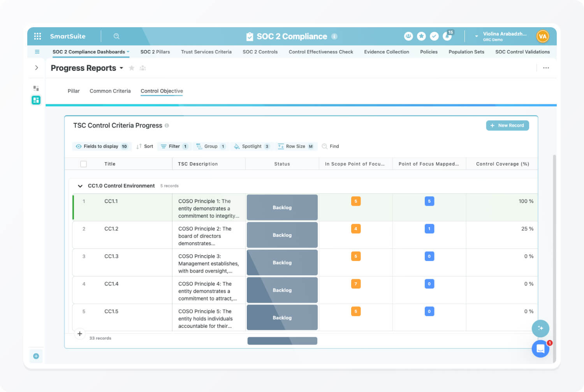
Task: Click the search magnifier in header
Action: coord(116,36)
